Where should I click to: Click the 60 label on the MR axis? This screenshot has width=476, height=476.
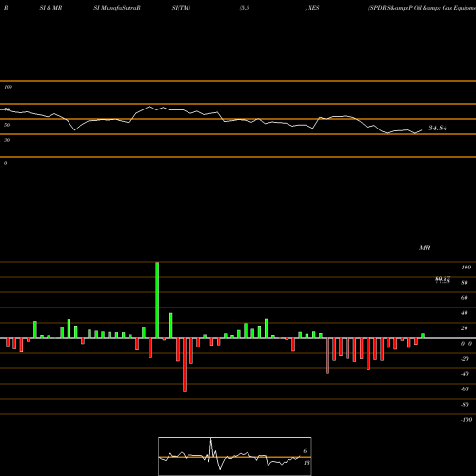click(464, 298)
